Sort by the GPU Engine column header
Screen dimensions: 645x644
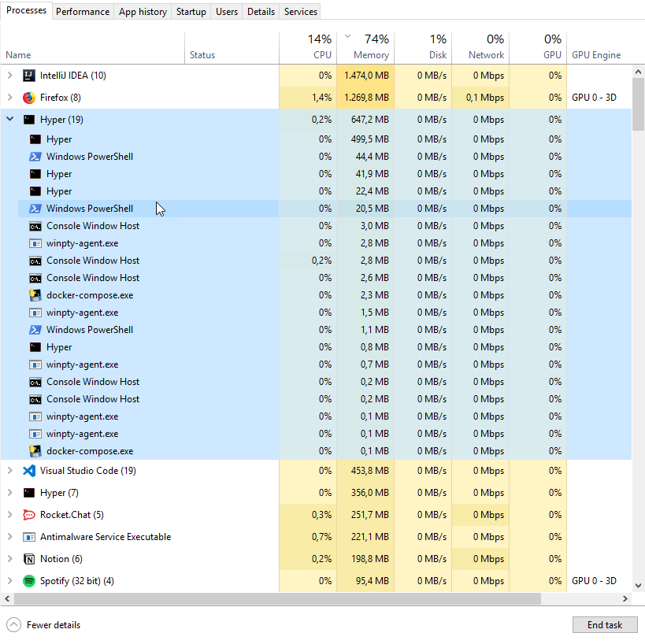599,48
